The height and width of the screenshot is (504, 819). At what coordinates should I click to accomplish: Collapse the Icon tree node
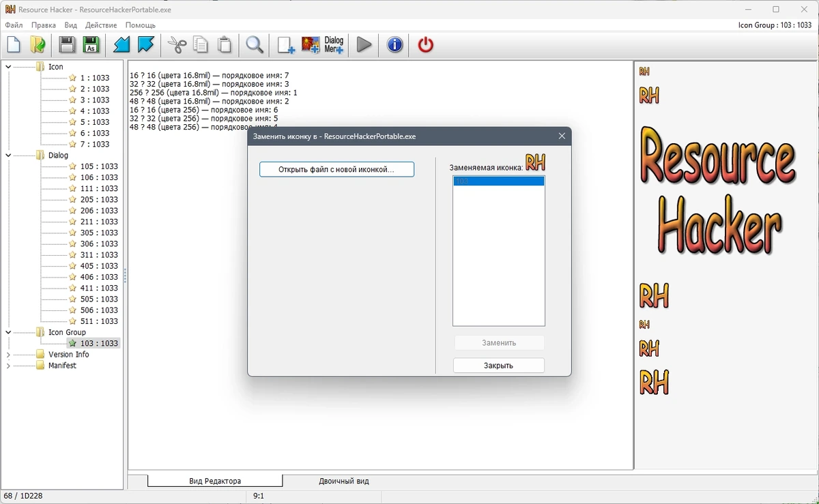click(x=8, y=67)
